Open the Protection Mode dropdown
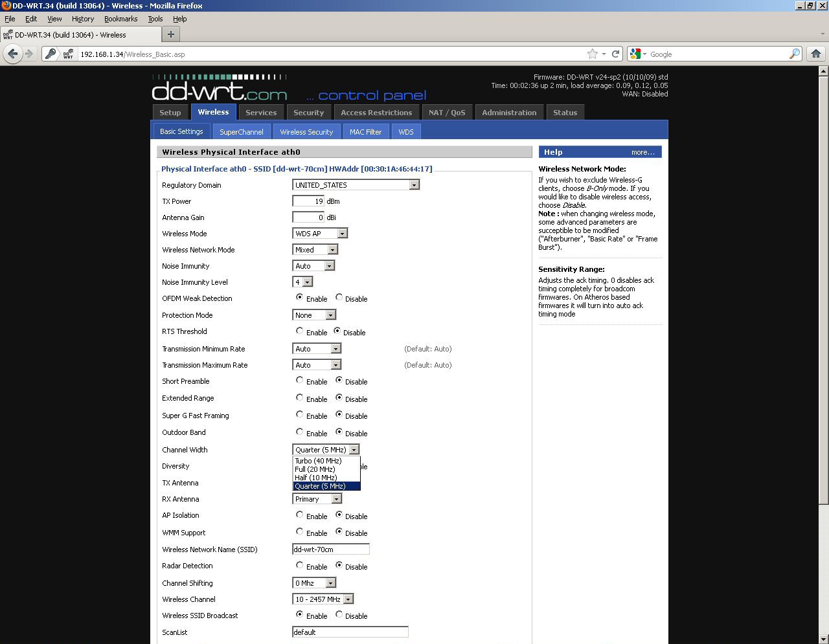 (x=314, y=315)
